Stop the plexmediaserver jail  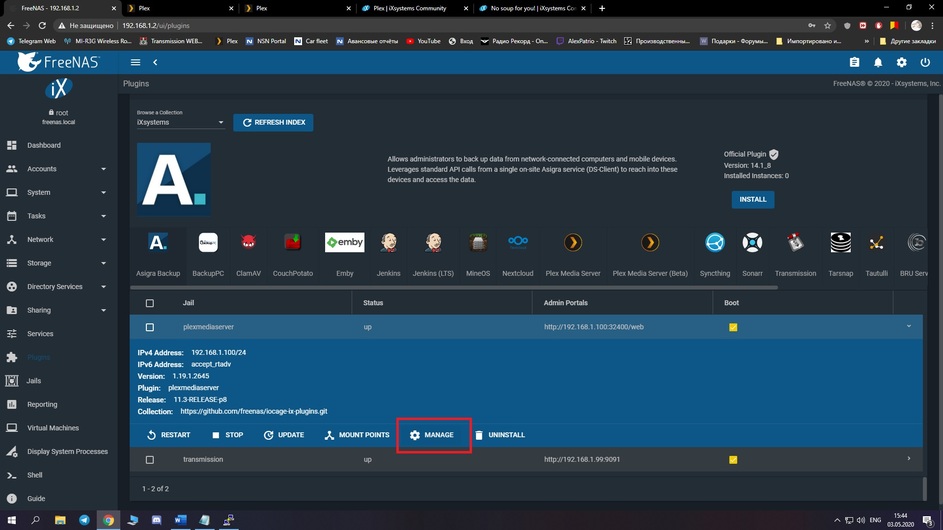227,434
